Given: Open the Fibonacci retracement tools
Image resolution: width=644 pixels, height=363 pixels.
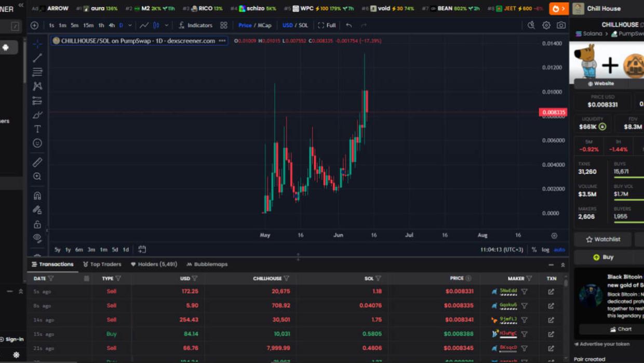Looking at the screenshot, I should [37, 72].
